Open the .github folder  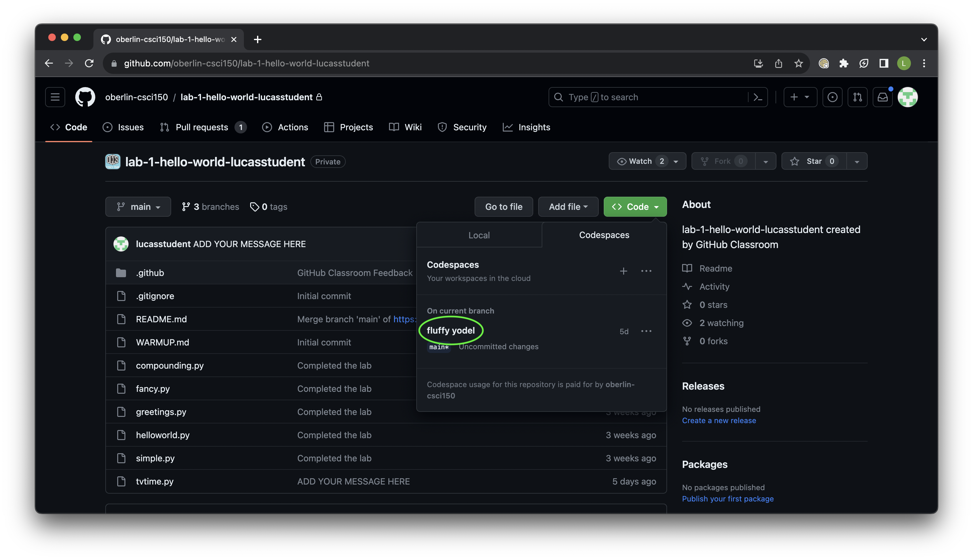point(150,273)
